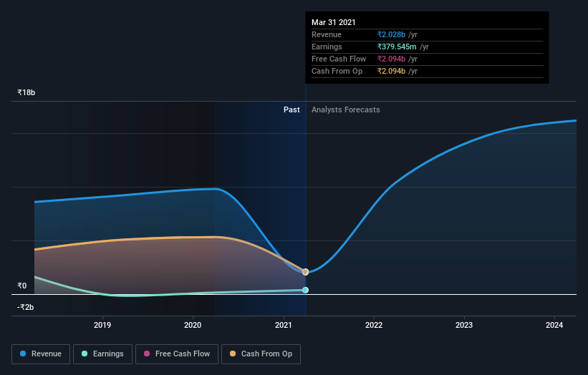Toggle the Free Cash Flow legend series
The width and height of the screenshot is (588, 375).
point(177,354)
